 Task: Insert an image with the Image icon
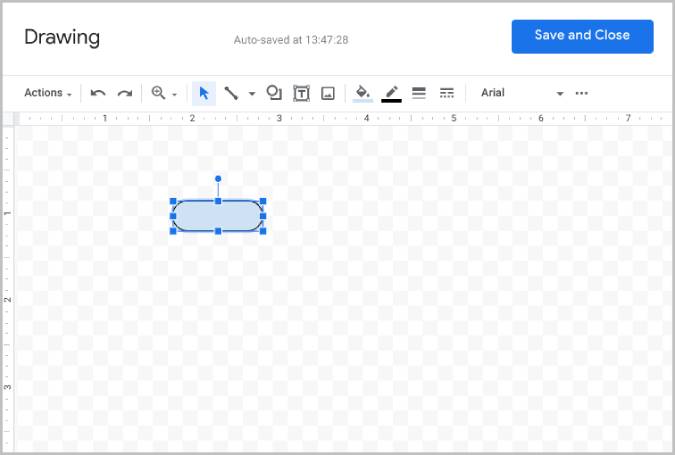(x=328, y=93)
